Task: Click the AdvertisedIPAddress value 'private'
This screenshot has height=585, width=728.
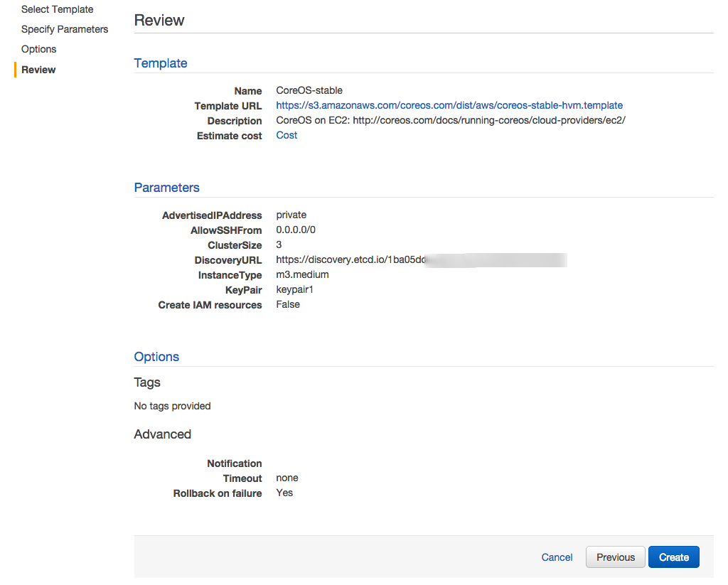Action: point(291,215)
